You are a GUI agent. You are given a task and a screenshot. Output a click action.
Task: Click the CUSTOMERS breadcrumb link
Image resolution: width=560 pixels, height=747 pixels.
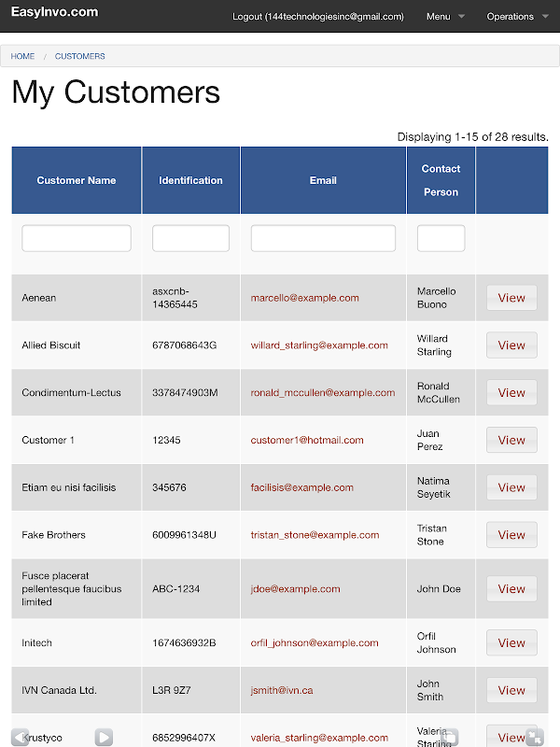tap(80, 56)
